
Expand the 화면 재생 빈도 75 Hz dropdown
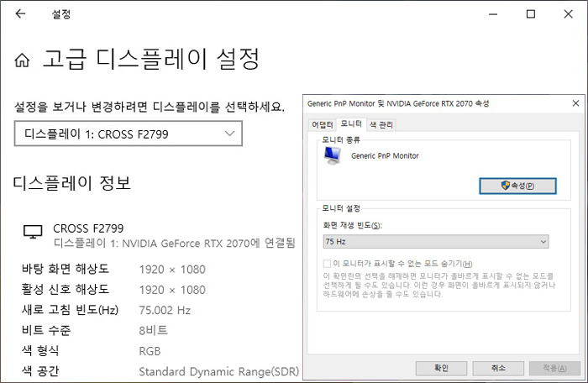pyautogui.click(x=435, y=242)
